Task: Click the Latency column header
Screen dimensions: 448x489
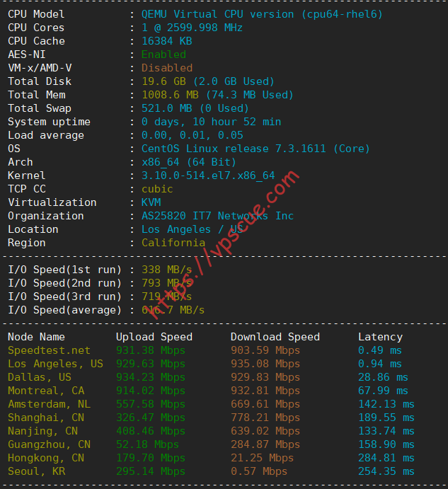Action: pos(380,337)
